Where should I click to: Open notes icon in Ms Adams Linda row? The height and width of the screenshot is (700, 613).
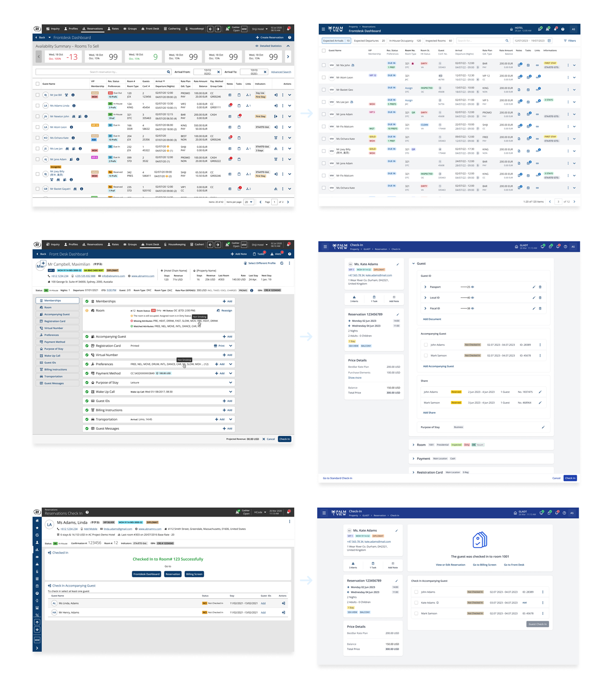point(230,106)
